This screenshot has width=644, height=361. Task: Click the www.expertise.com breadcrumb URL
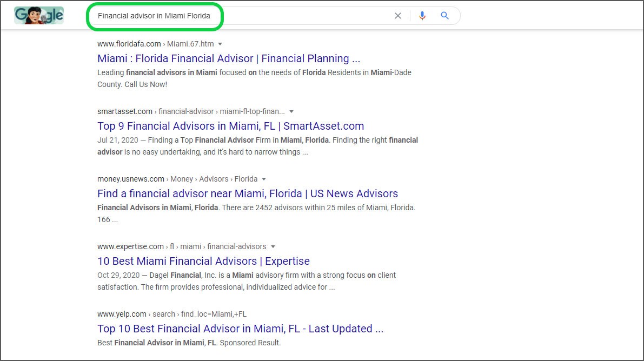tap(130, 246)
